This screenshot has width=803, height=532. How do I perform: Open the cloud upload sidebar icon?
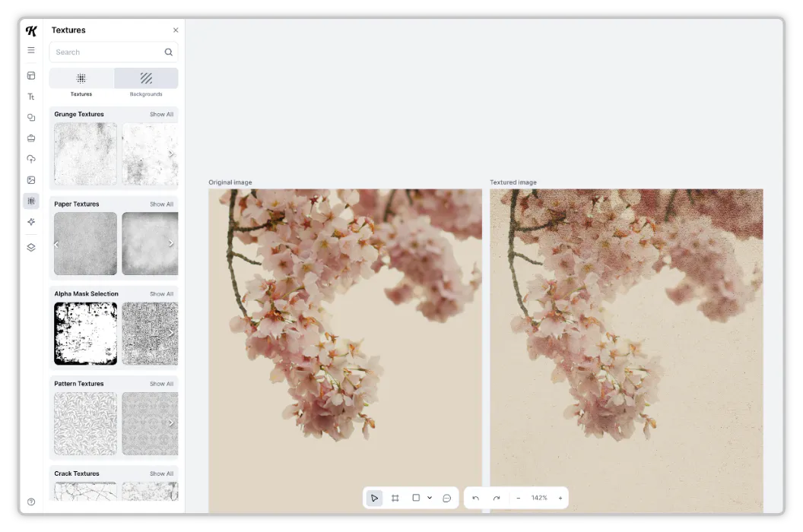(x=31, y=159)
